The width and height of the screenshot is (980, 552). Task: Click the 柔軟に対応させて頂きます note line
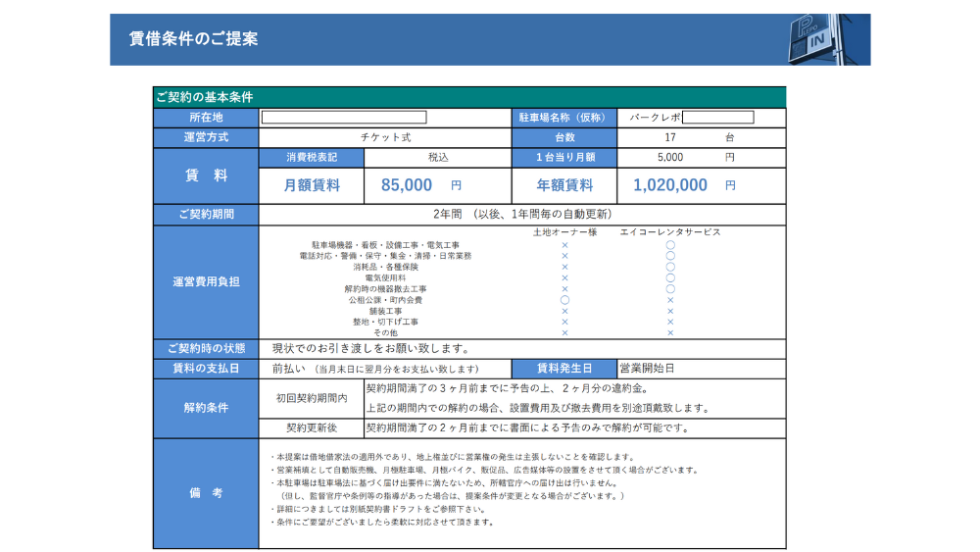click(383, 522)
